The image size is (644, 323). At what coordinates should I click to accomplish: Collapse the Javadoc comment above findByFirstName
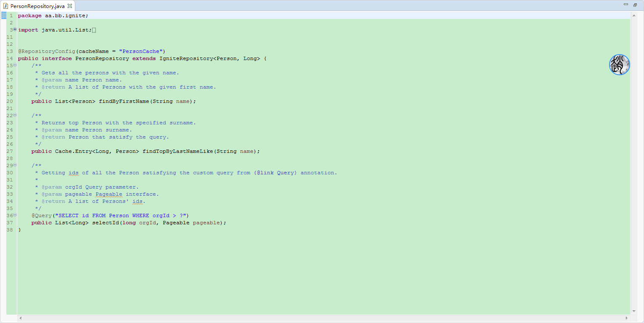(14, 66)
